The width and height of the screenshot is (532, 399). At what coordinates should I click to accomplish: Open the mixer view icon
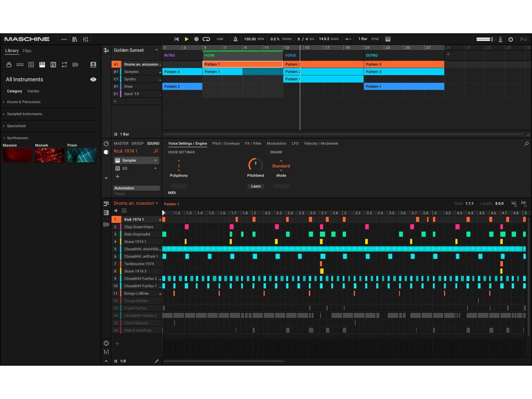pos(86,39)
